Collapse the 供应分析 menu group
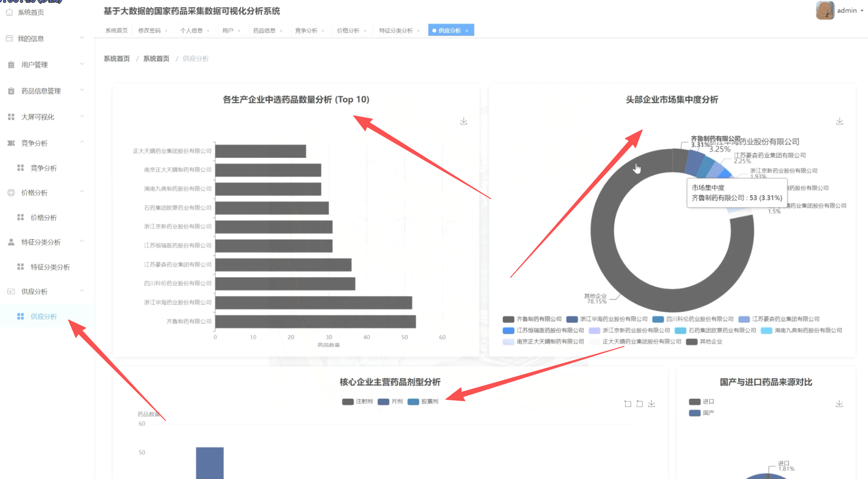 click(82, 290)
